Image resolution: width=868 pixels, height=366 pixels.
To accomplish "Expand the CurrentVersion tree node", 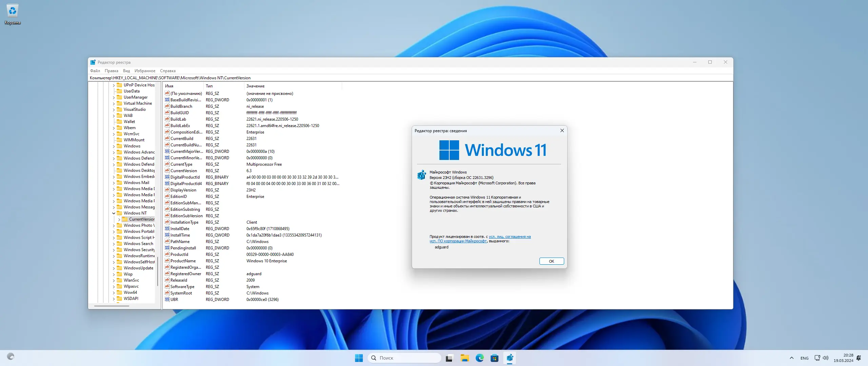I will 119,219.
